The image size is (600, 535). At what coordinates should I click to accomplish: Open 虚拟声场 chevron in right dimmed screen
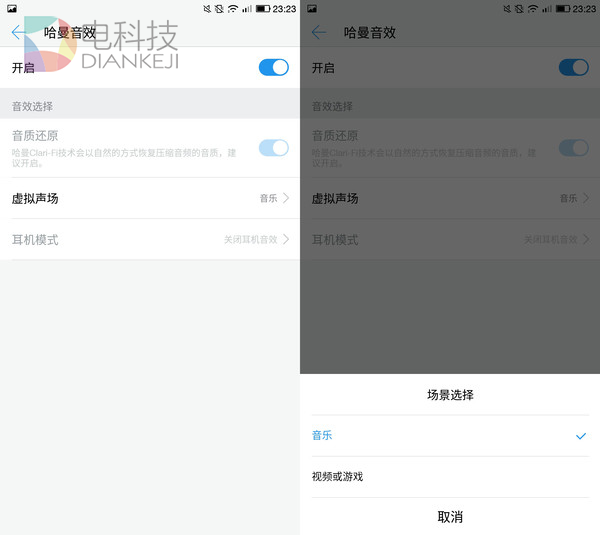pyautogui.click(x=586, y=198)
